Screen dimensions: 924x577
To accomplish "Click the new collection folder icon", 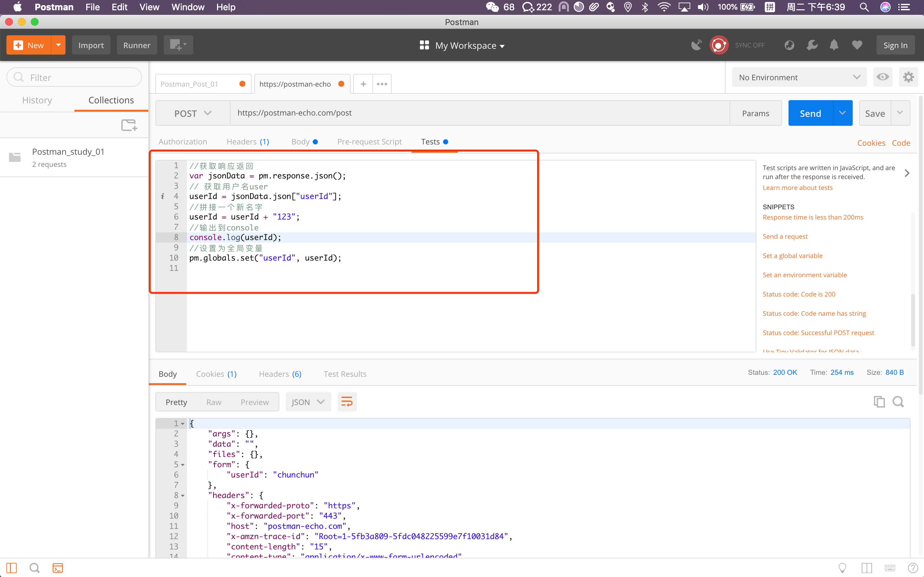I will tap(129, 125).
